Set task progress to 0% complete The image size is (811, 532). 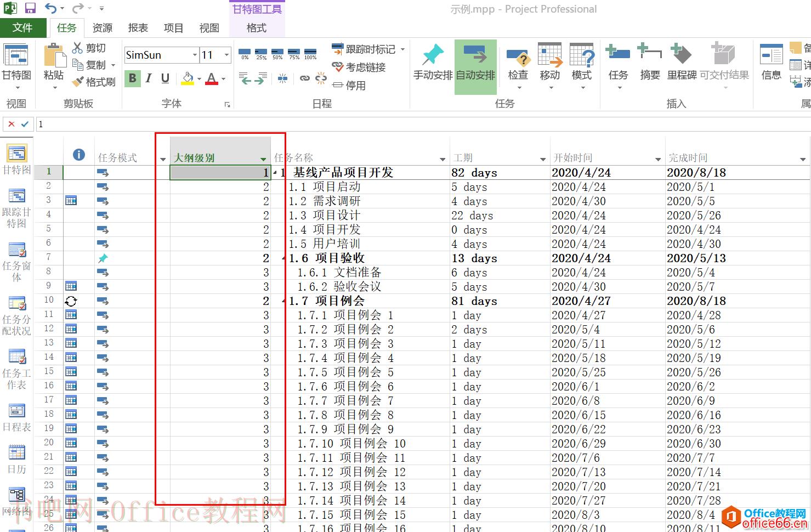[245, 54]
